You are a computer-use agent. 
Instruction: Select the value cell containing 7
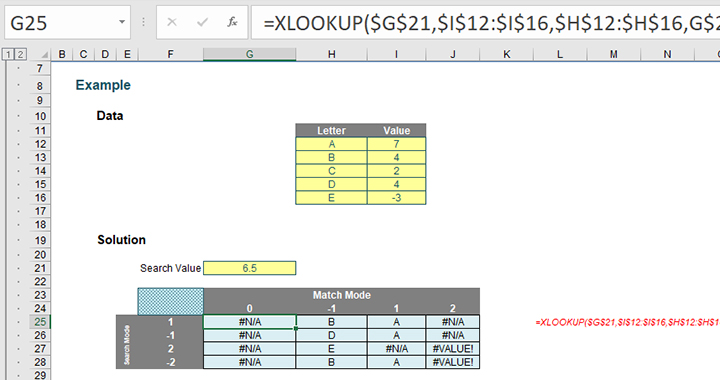[396, 144]
